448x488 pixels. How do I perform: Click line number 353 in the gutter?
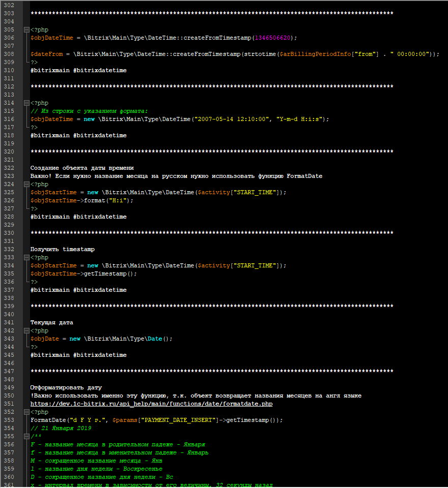(x=10, y=420)
